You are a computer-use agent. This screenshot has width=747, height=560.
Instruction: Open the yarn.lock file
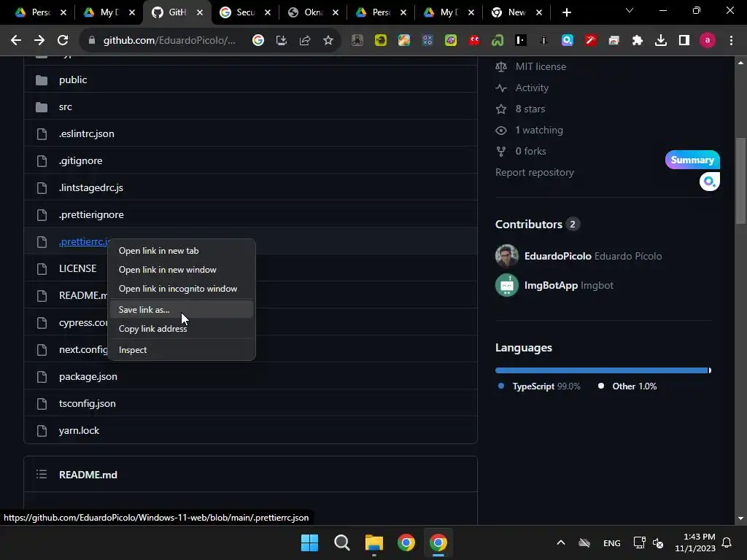(79, 430)
